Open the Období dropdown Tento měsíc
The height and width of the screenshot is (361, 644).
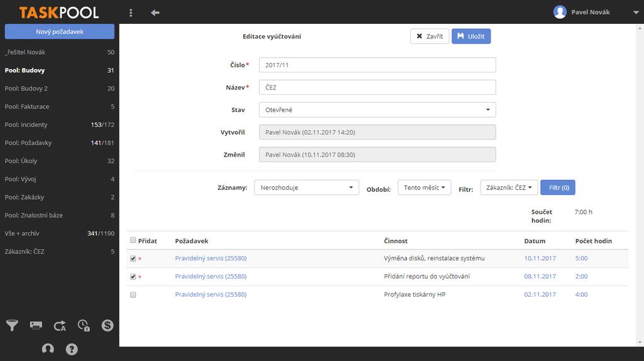(x=425, y=187)
